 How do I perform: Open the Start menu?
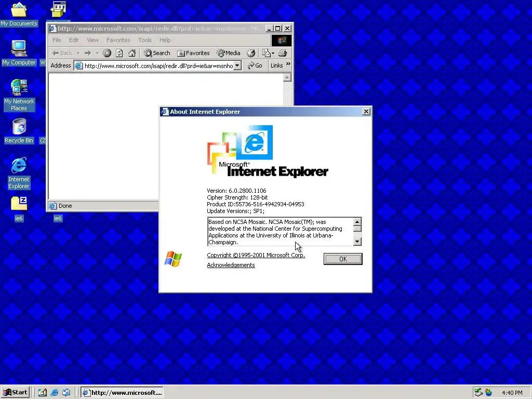click(x=15, y=393)
